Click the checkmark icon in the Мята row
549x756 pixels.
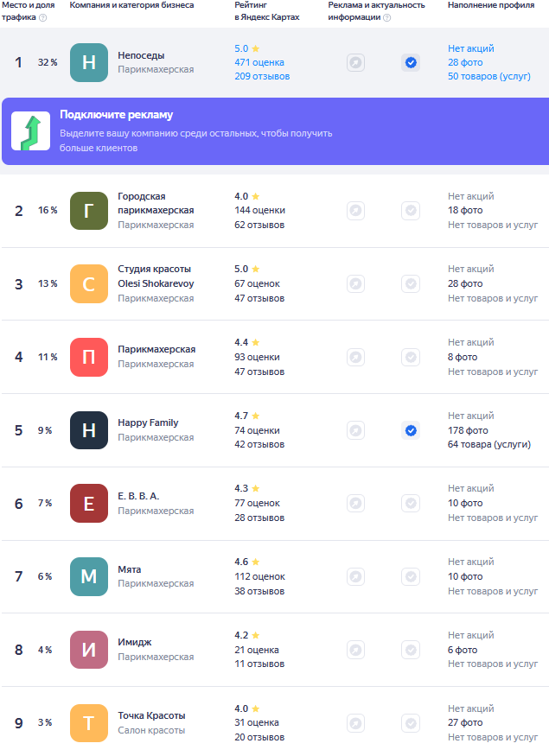[411, 576]
